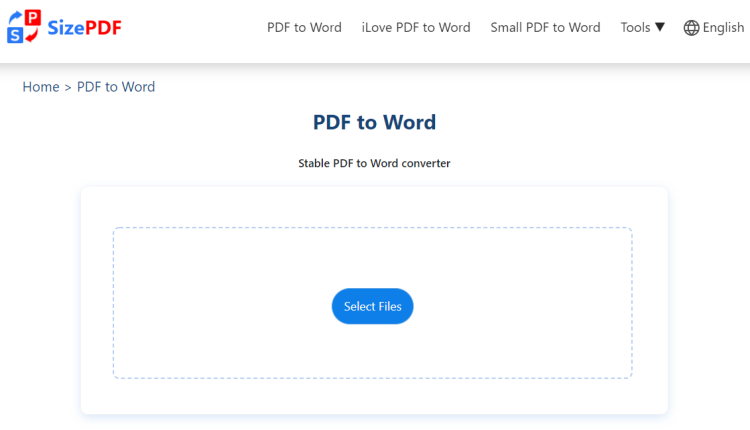Open iLove PDF to Word in navbar

pos(416,28)
